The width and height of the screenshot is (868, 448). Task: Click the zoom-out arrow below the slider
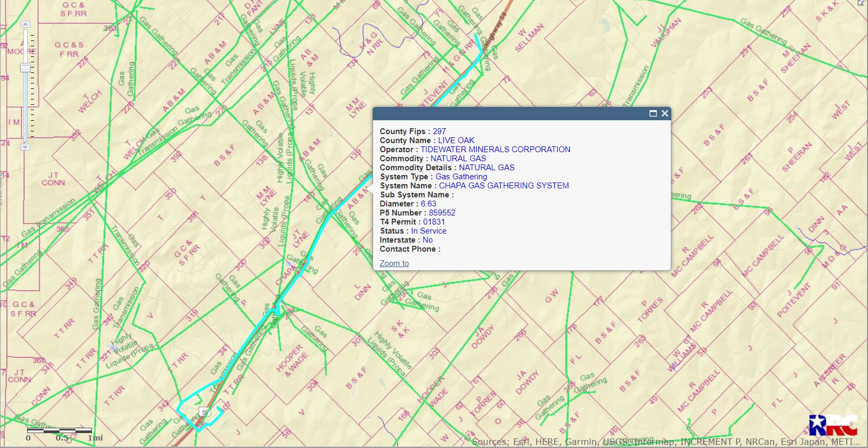25,147
